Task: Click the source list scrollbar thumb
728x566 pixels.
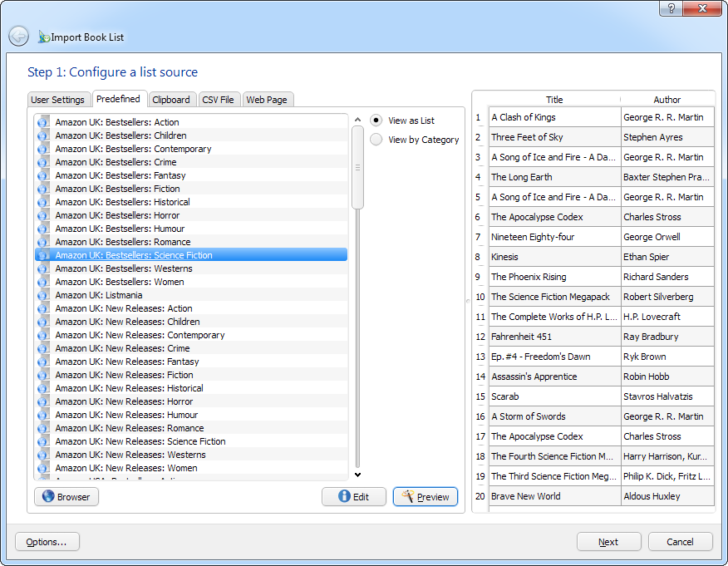Action: tap(357, 168)
